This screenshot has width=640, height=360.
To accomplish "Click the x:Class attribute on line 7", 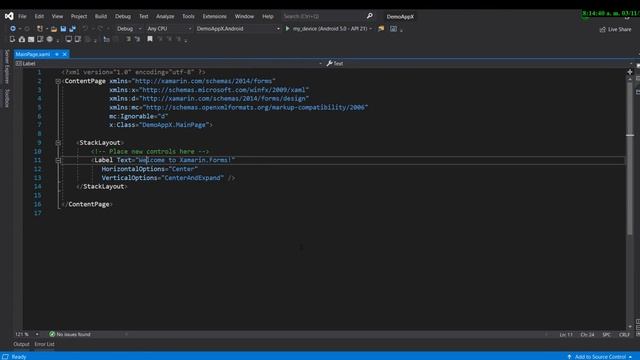I will pyautogui.click(x=122, y=125).
